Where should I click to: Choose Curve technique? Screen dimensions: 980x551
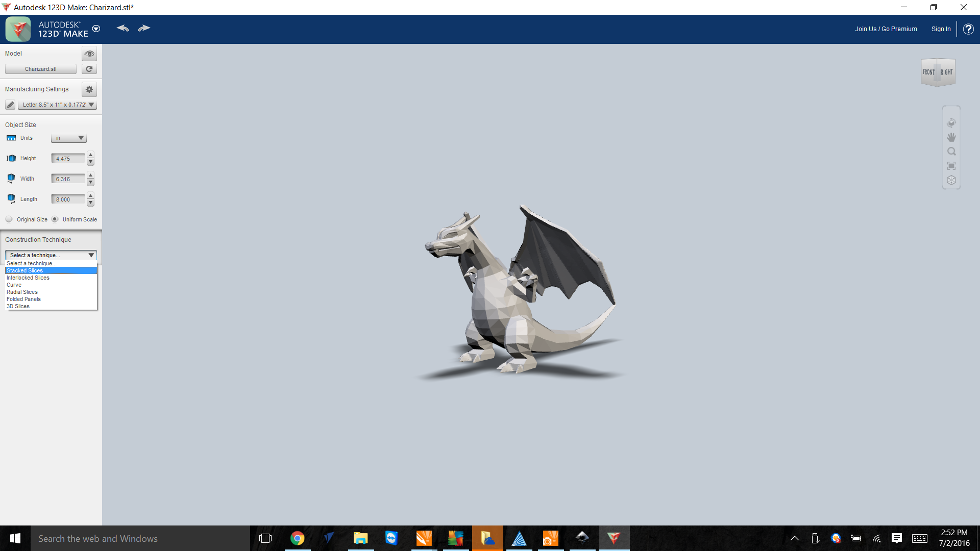coord(51,285)
